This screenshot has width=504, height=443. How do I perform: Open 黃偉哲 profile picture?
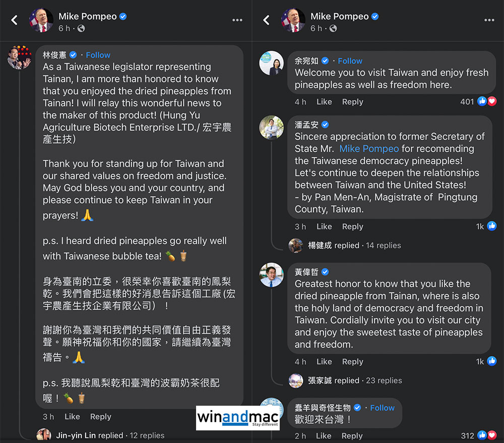click(x=271, y=275)
